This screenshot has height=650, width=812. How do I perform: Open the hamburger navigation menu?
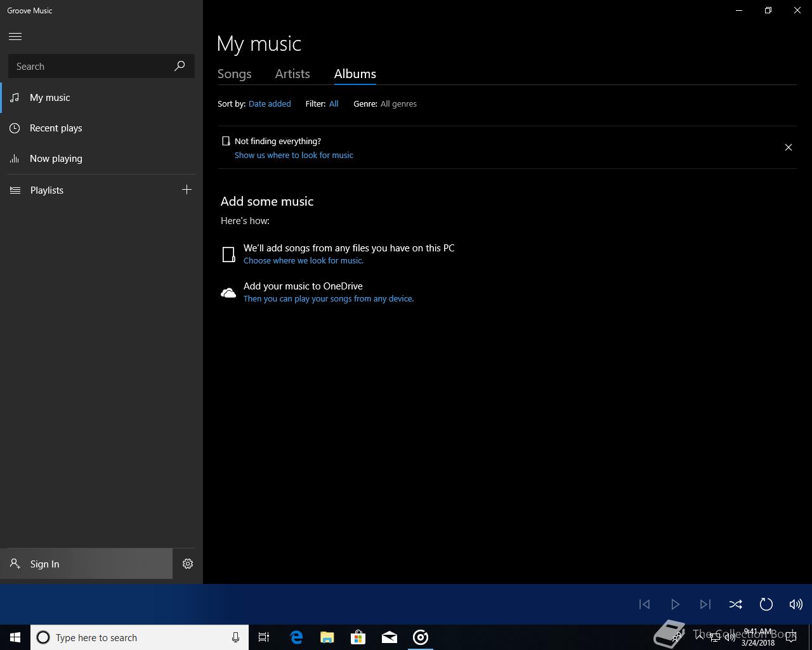coord(15,37)
